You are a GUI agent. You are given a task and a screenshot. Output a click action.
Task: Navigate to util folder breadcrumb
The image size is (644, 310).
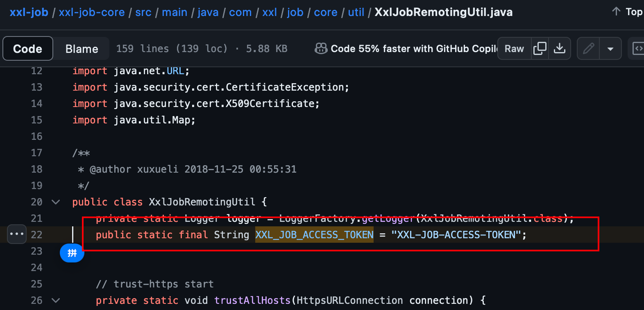[x=356, y=12]
